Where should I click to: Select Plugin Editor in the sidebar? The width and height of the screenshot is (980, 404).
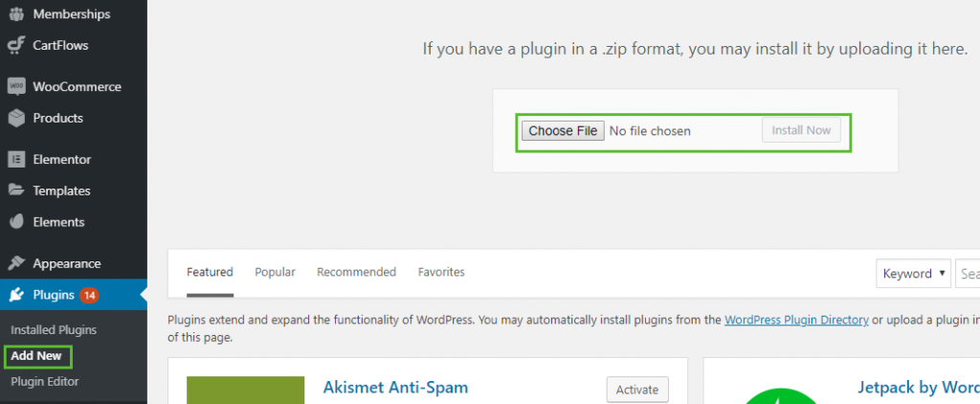click(45, 381)
